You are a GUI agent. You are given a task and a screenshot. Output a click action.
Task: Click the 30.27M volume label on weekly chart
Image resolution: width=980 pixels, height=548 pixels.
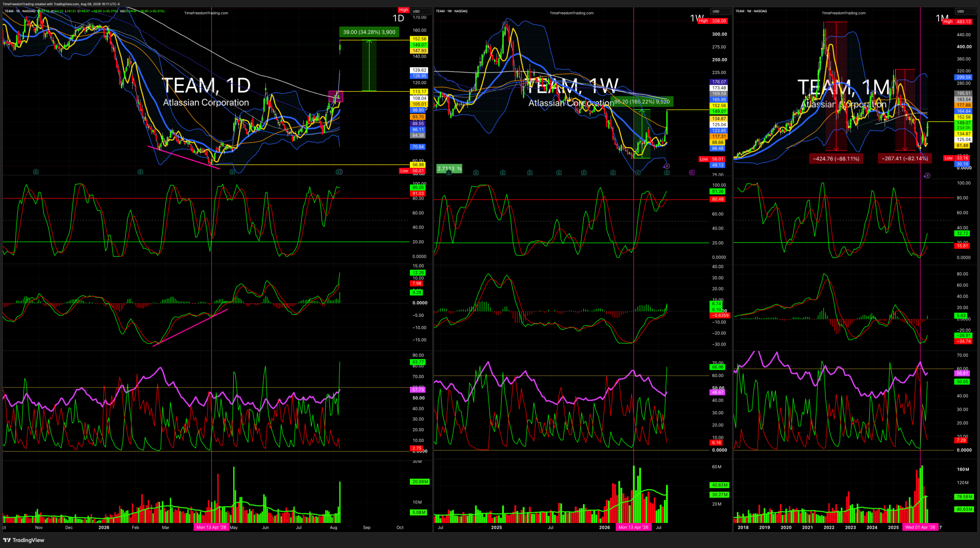pyautogui.click(x=720, y=494)
